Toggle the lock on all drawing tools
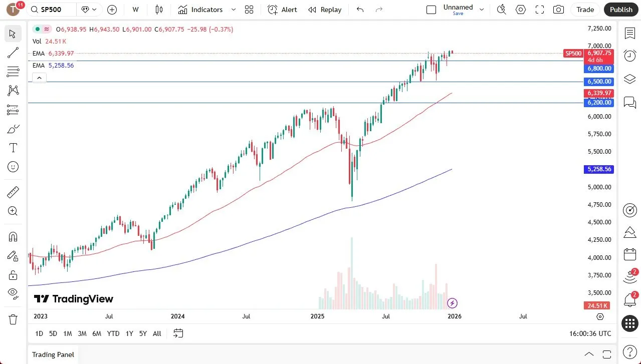The width and height of the screenshot is (641, 364). tap(13, 275)
